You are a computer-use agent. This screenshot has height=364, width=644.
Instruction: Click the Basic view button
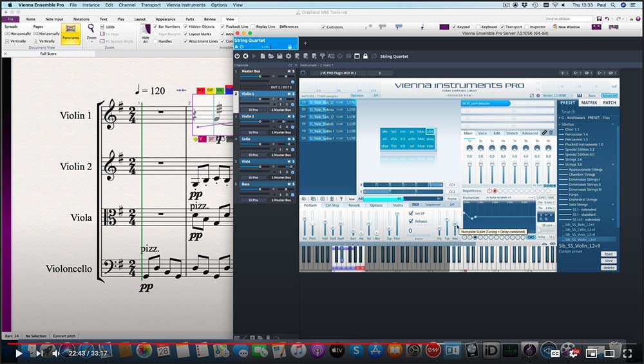coord(592,95)
